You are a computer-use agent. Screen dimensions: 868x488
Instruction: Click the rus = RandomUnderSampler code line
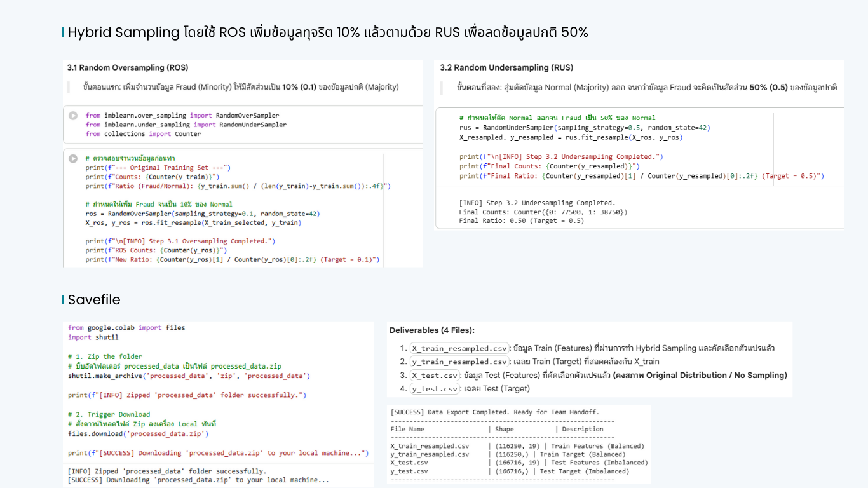(x=585, y=128)
